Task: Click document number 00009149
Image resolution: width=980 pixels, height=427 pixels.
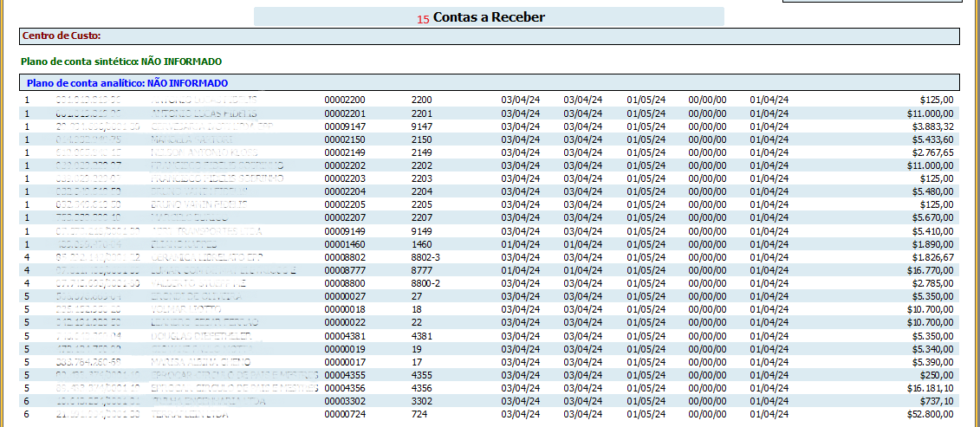Action: [x=344, y=230]
